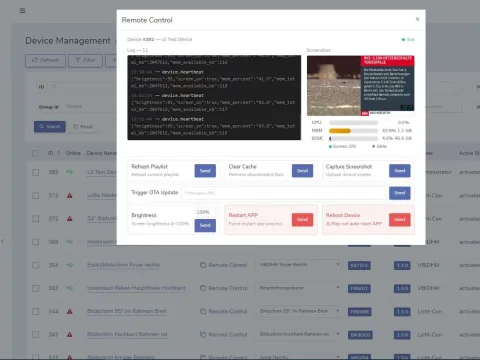The image size is (480, 360).
Task: Click the blue Search button
Action: (x=50, y=127)
